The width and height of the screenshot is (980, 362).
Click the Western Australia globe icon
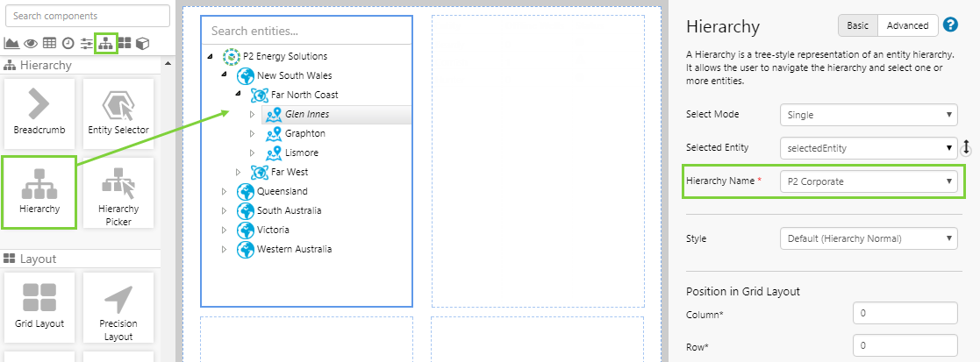246,250
